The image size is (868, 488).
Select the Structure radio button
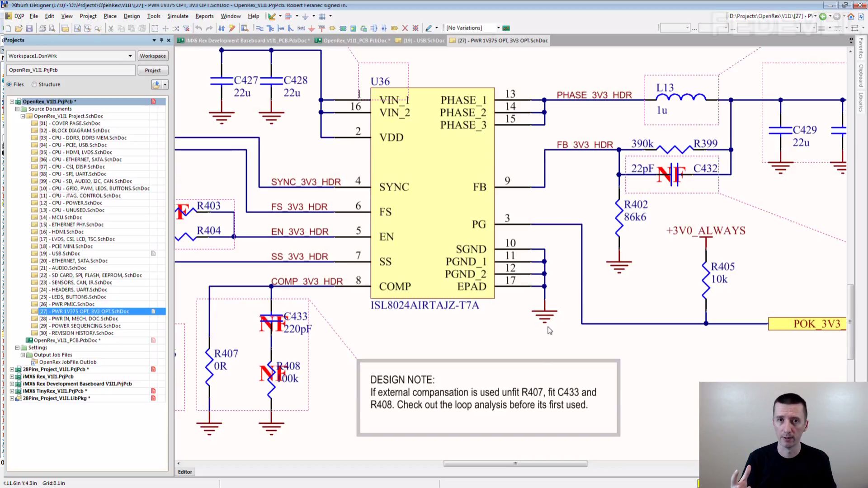pyautogui.click(x=34, y=84)
